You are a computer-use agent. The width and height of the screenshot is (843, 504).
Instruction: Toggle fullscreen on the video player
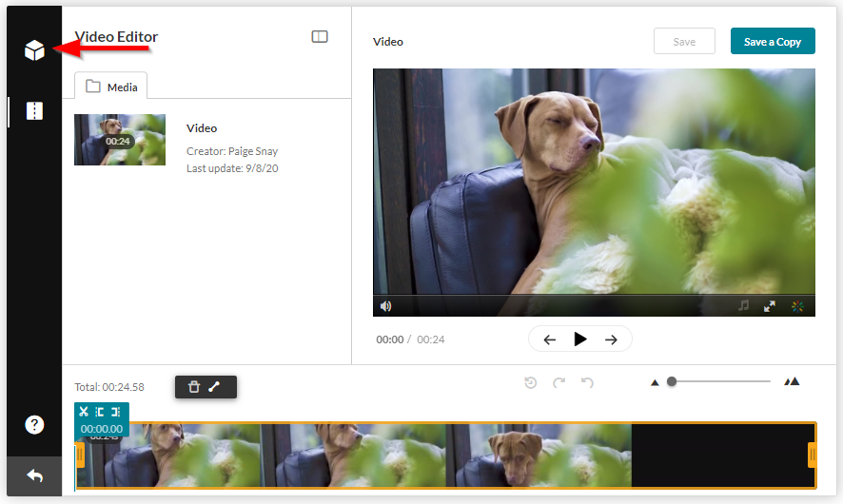[769, 306]
